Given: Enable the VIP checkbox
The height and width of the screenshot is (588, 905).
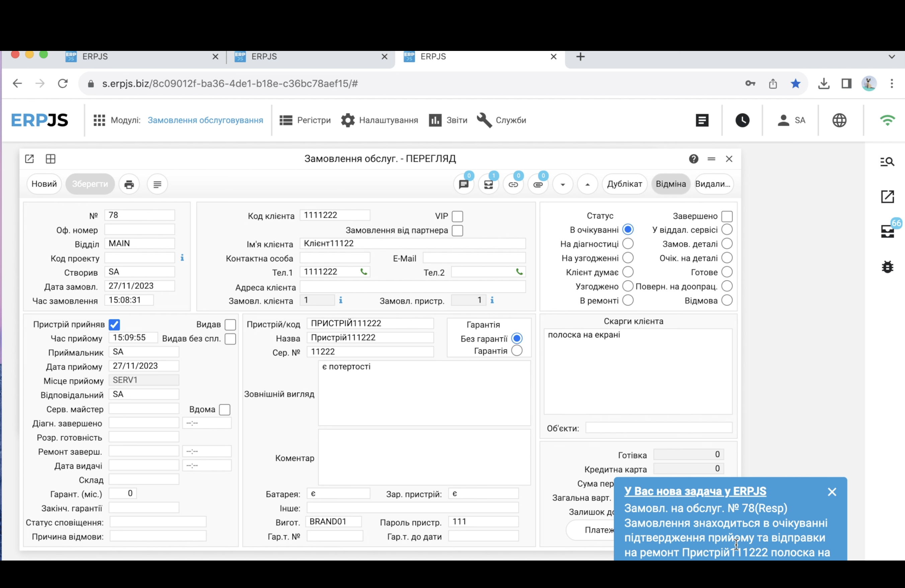Looking at the screenshot, I should click(x=457, y=216).
